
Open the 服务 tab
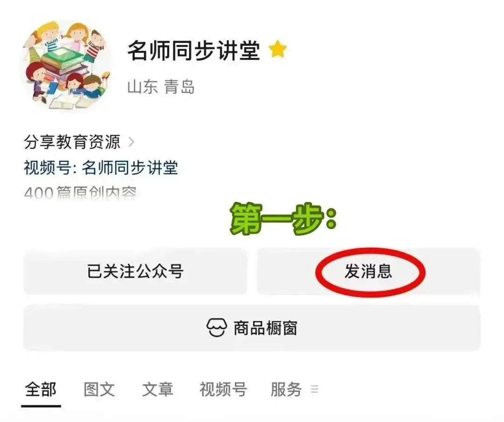(286, 389)
